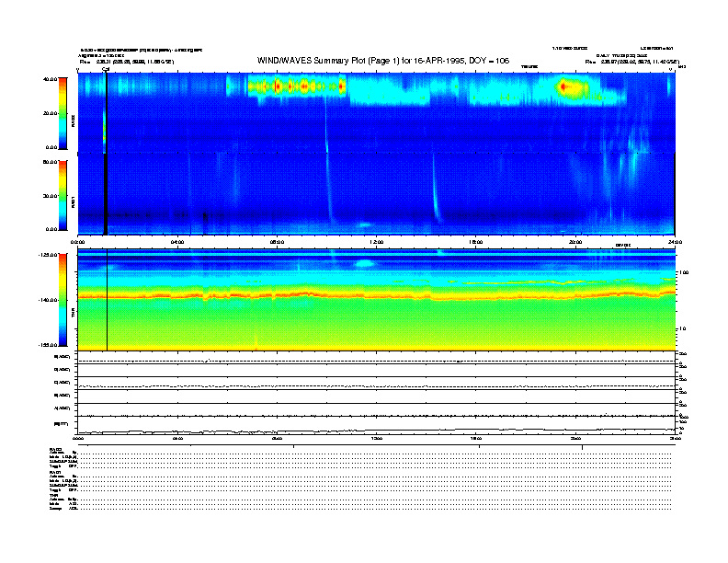Click the 12:00 time label under RAD1 panel
This screenshot has width=728, height=563.
tap(377, 242)
